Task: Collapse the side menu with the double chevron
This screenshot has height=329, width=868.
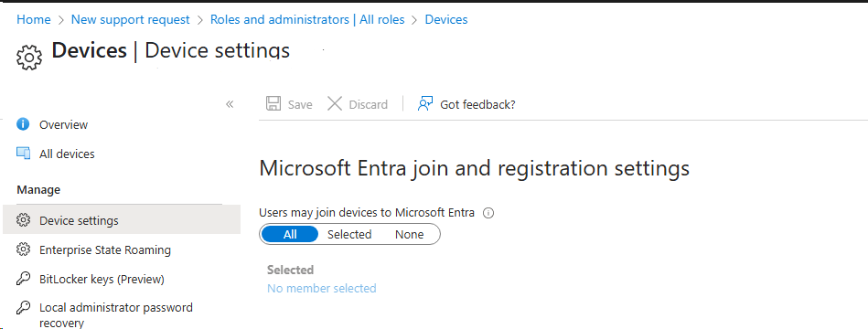Action: pyautogui.click(x=230, y=104)
